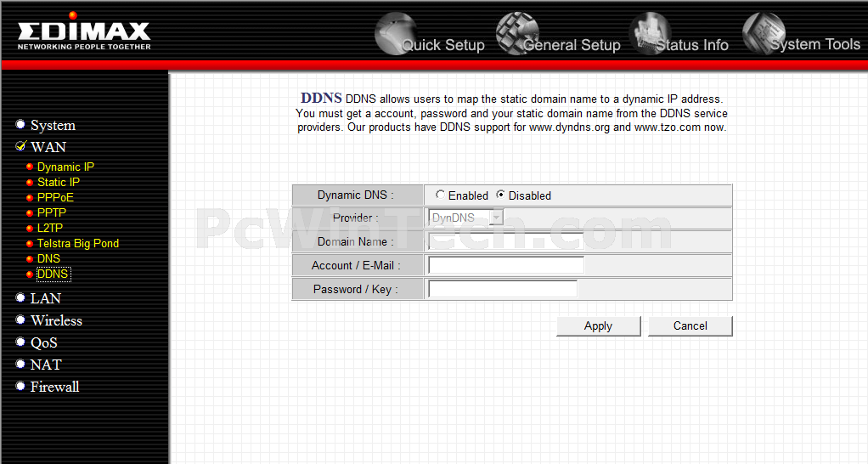
Task: Go to Dynamic IP settings
Action: tap(65, 167)
